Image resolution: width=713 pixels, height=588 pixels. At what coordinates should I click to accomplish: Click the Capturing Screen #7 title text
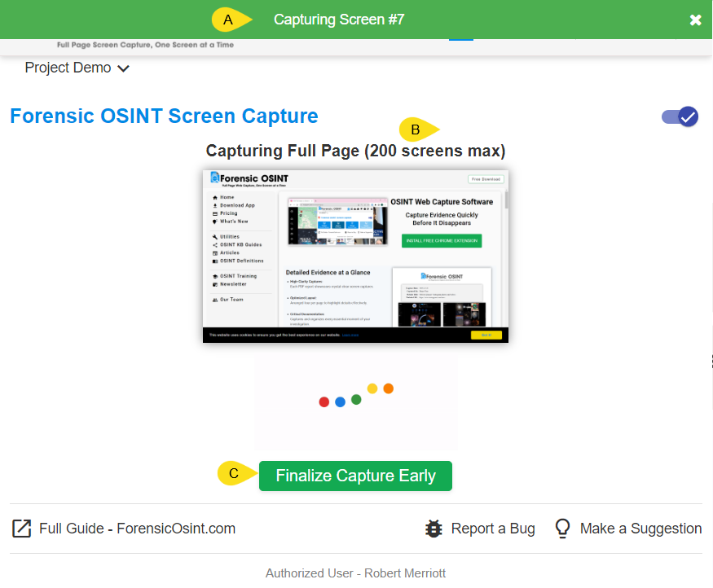[339, 20]
